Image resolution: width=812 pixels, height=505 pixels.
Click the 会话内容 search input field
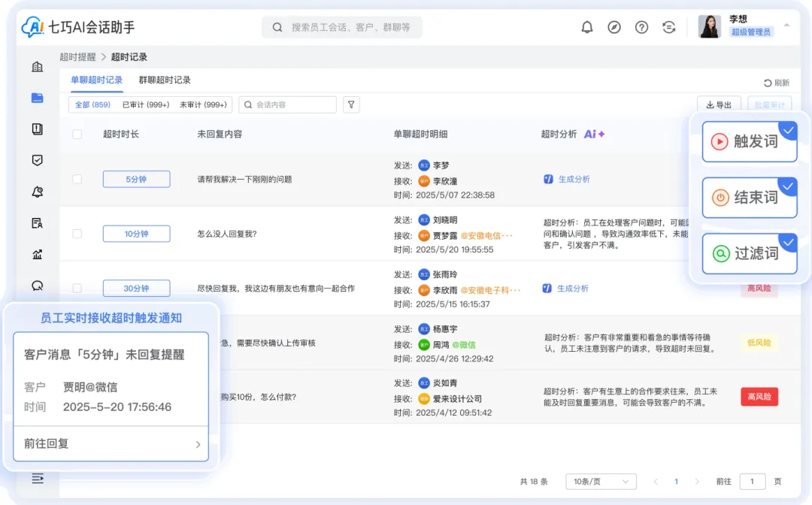pyautogui.click(x=288, y=104)
